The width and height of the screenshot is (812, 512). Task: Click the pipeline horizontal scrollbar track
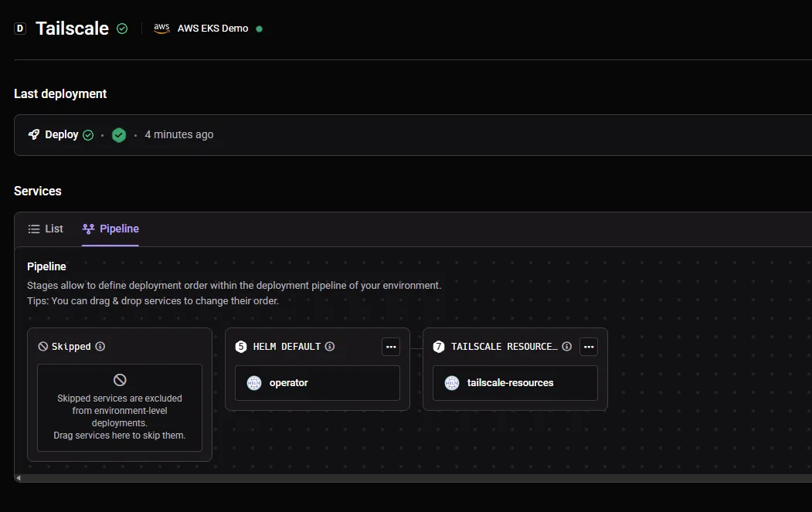(417, 478)
